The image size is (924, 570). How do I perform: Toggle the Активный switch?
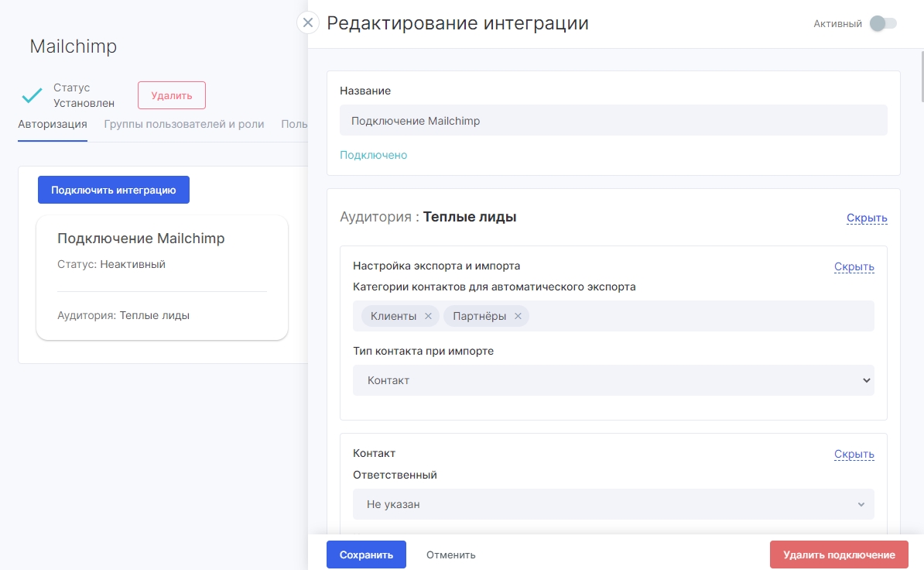point(882,23)
